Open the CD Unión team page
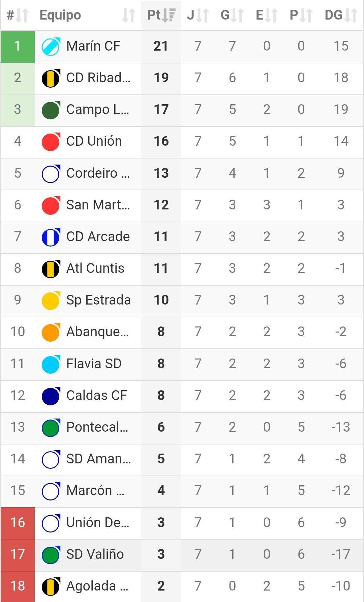This screenshot has height=602, width=364. (x=94, y=141)
